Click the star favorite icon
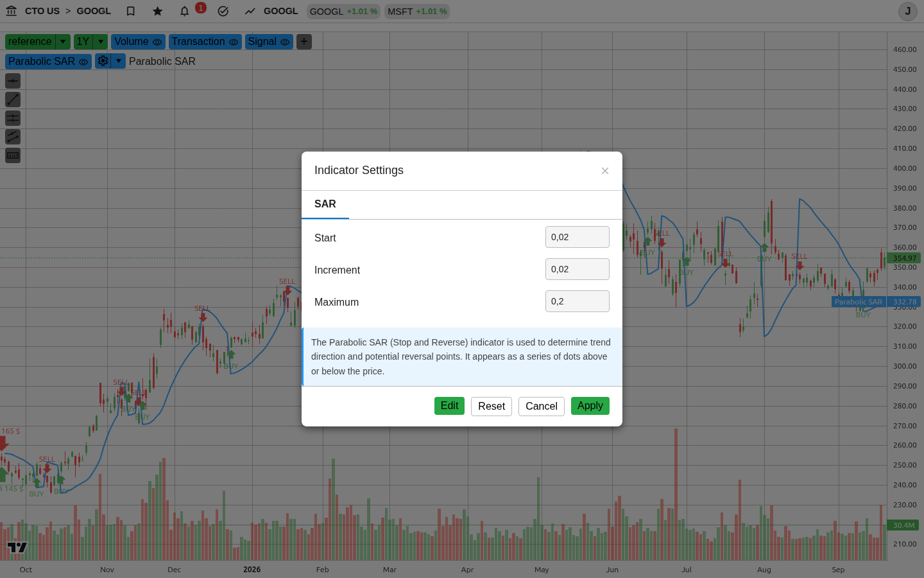The width and height of the screenshot is (924, 578). [158, 11]
